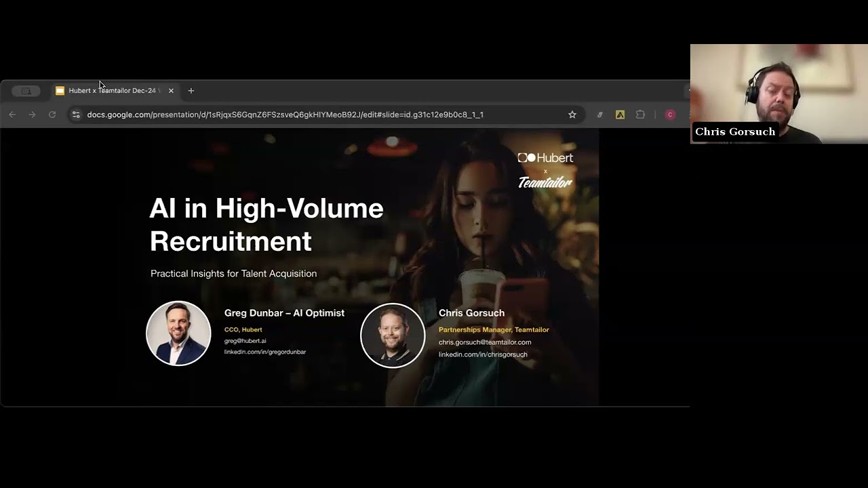Click the Hubert logo on the slide
The width and height of the screenshot is (868, 488).
point(545,158)
